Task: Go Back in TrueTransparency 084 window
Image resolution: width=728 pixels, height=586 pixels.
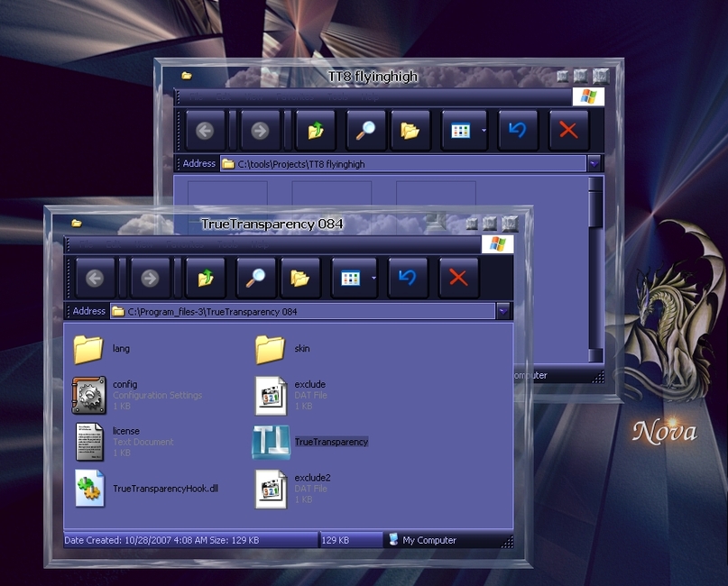Action: pyautogui.click(x=95, y=278)
